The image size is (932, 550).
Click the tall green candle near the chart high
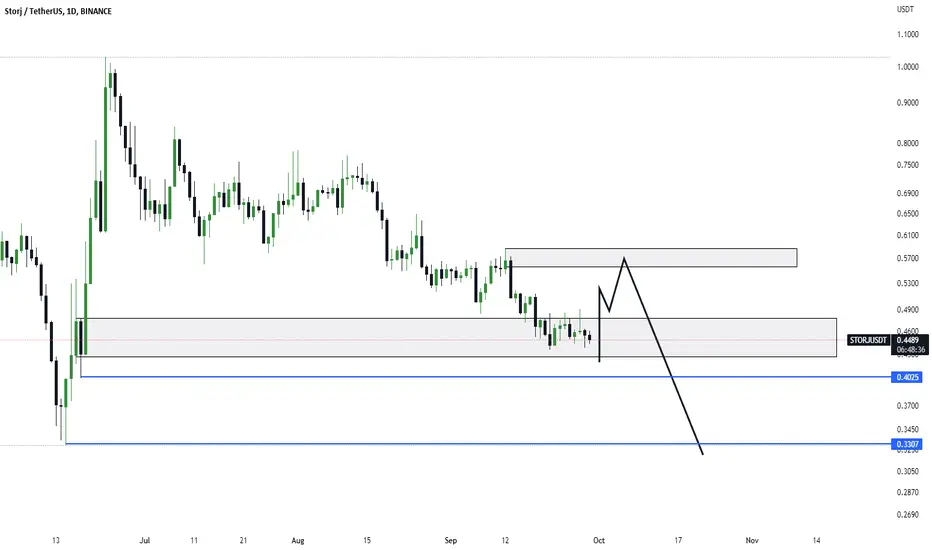coord(106,144)
